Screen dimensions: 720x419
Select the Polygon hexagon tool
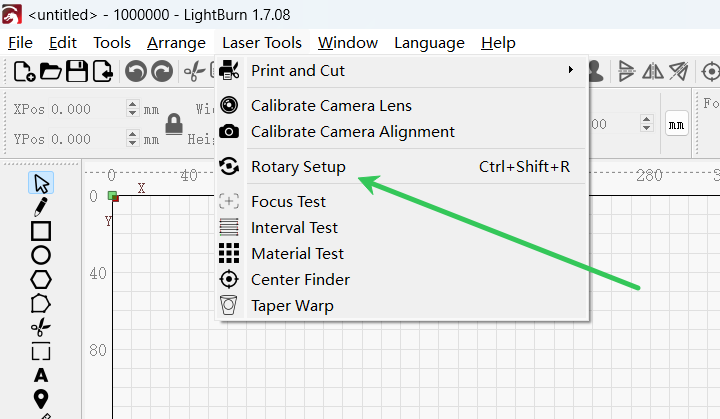(41, 279)
